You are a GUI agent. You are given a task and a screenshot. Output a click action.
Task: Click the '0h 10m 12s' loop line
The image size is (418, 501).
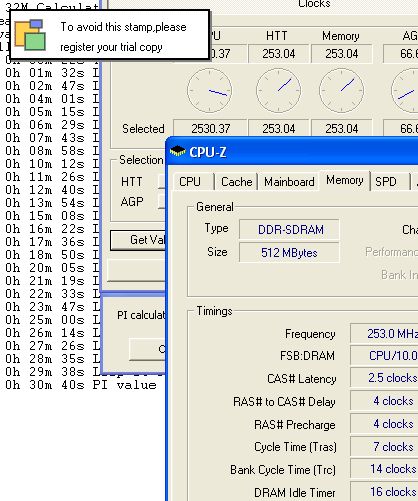tap(52, 164)
